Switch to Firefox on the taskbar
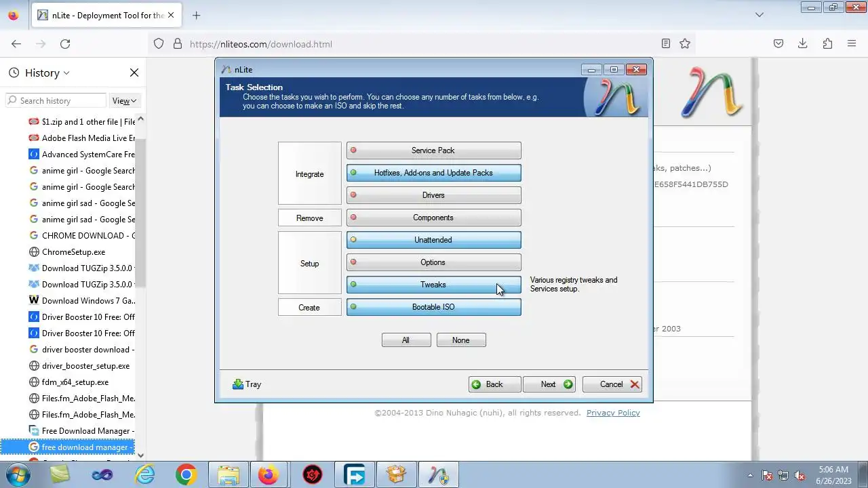868x488 pixels. coord(269,475)
